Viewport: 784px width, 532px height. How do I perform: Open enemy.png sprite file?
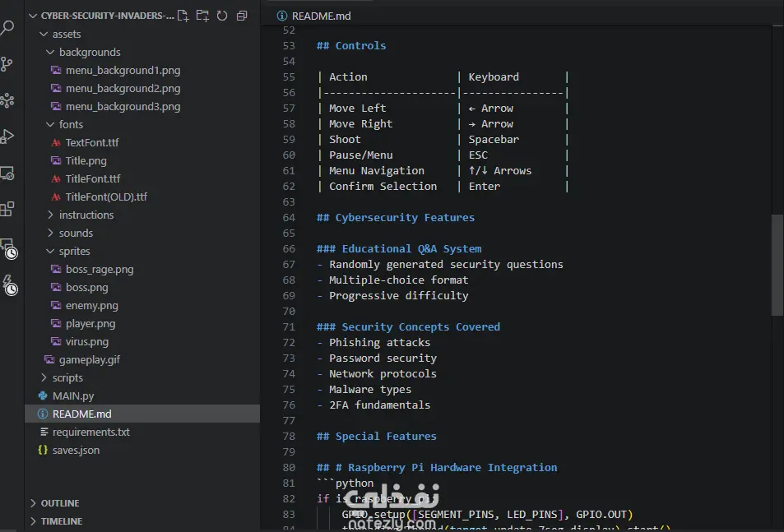[92, 305]
